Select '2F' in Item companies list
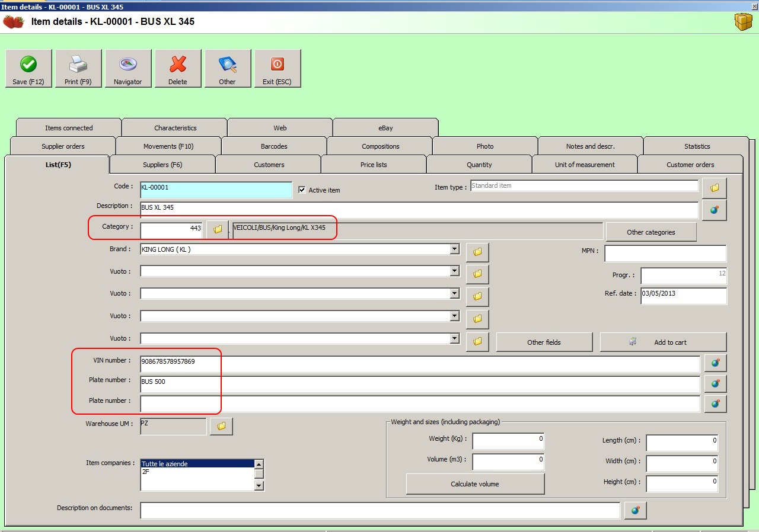 tap(197, 472)
